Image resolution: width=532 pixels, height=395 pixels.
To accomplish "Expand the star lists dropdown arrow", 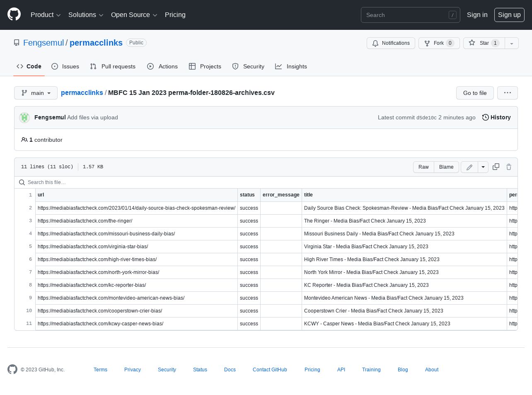I will pyautogui.click(x=512, y=43).
